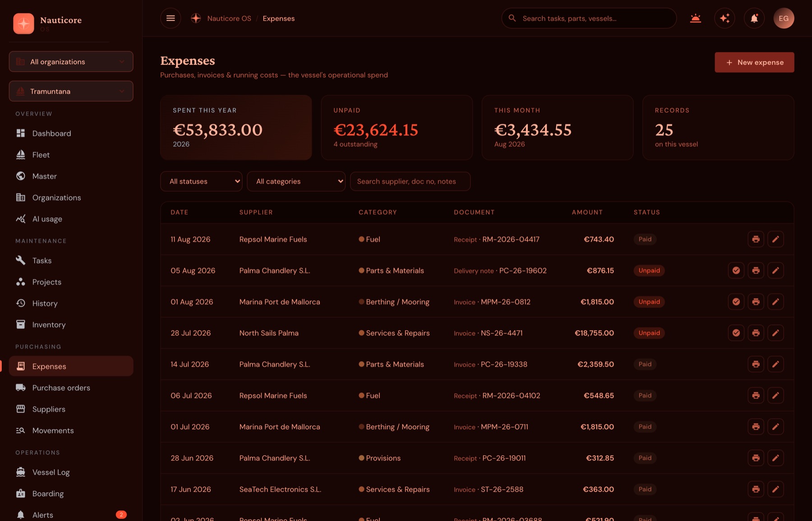Open the All categories filter
The height and width of the screenshot is (521, 812).
(x=296, y=181)
